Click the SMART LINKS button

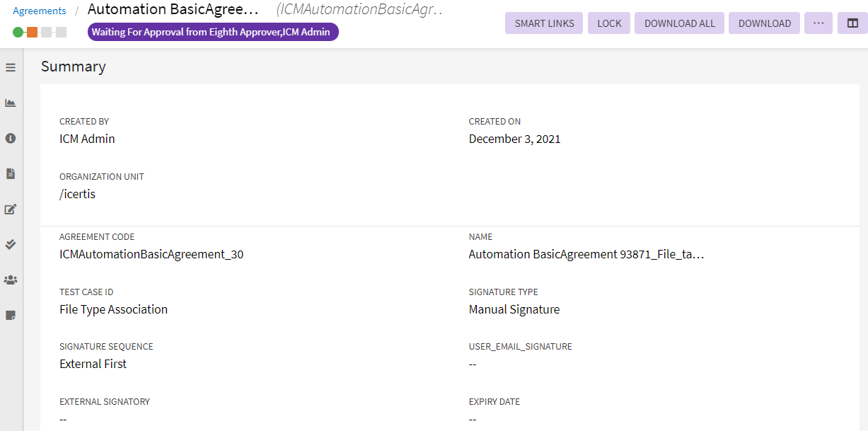tap(544, 23)
